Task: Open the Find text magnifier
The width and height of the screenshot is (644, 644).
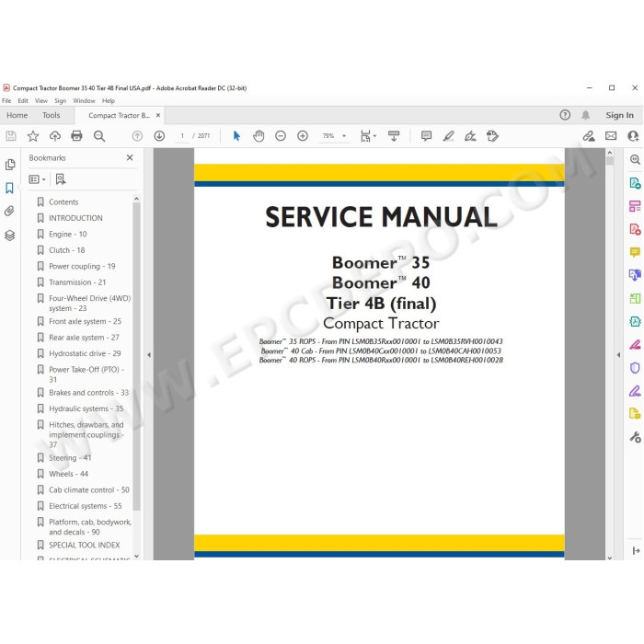Action: pos(99,136)
